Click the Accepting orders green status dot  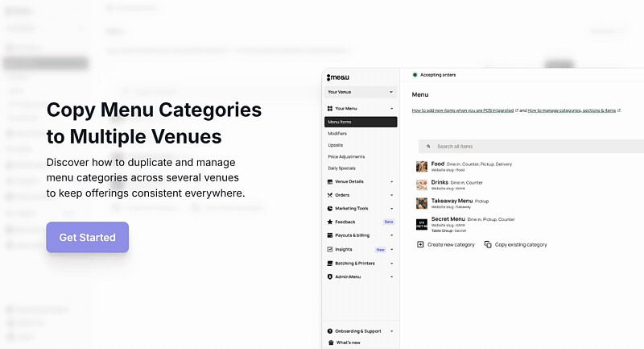point(415,75)
